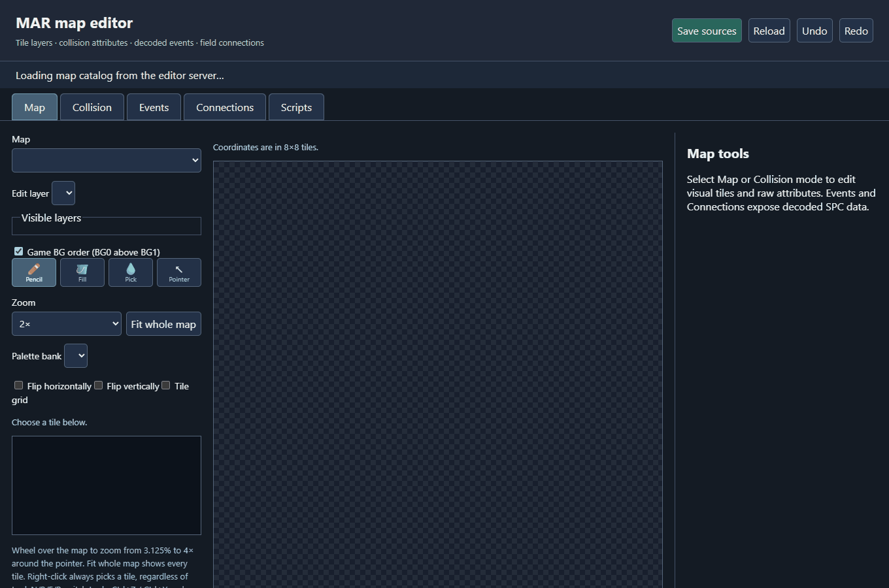Image resolution: width=889 pixels, height=588 pixels.
Task: Open the Edit layer dropdown
Action: pos(63,193)
